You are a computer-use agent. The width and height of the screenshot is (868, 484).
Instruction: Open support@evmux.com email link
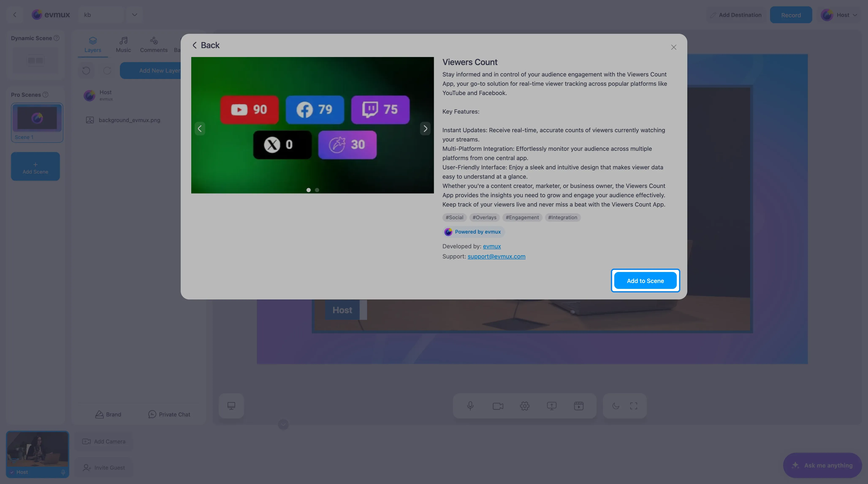point(496,257)
